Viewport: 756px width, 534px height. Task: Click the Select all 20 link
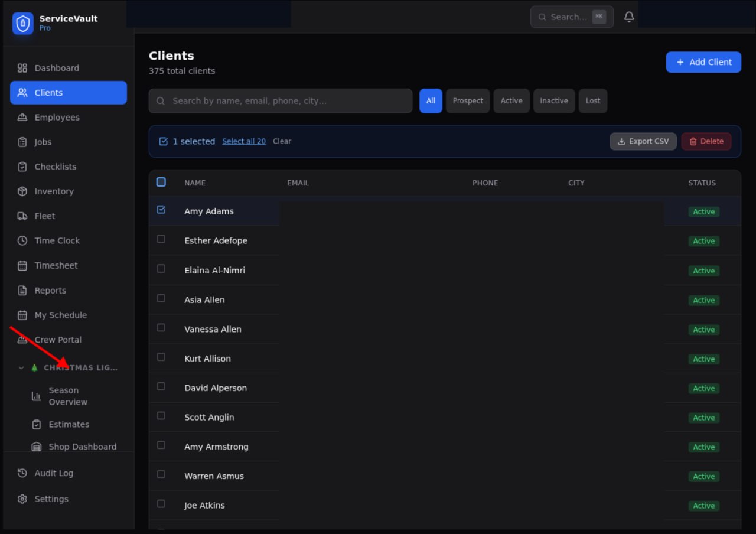(244, 141)
